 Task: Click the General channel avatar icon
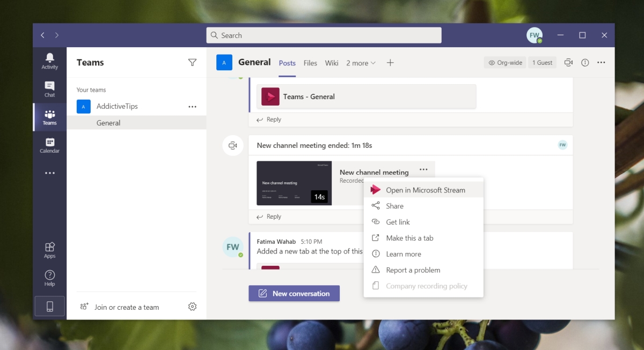[x=224, y=63]
